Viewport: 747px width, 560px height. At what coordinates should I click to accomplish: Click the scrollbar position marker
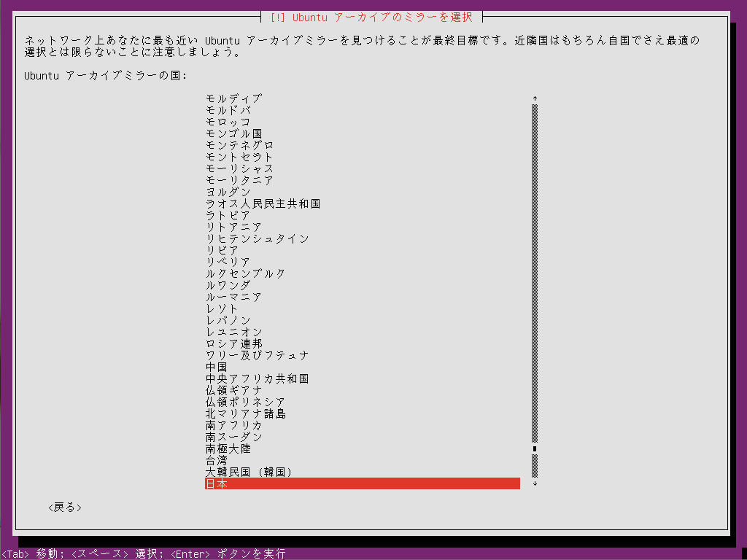pos(535,448)
